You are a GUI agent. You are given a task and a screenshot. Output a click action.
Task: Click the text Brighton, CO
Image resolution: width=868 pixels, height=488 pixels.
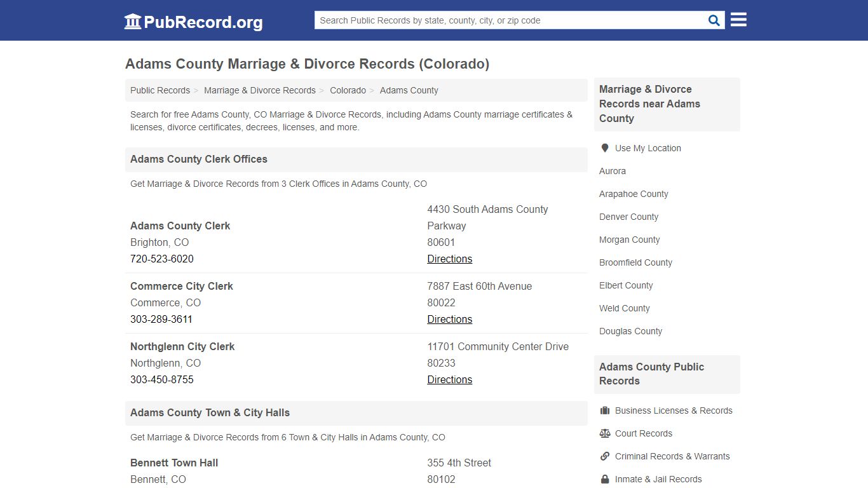point(159,242)
